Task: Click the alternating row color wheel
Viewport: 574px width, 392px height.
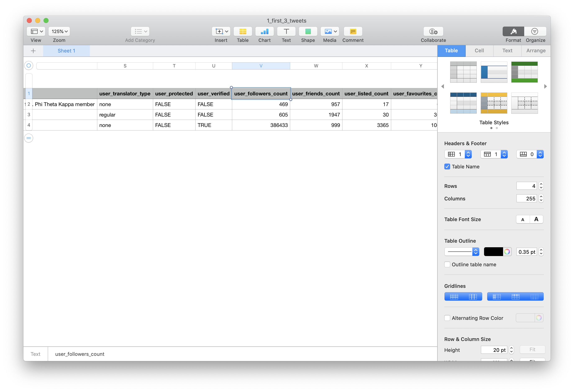Action: [539, 318]
